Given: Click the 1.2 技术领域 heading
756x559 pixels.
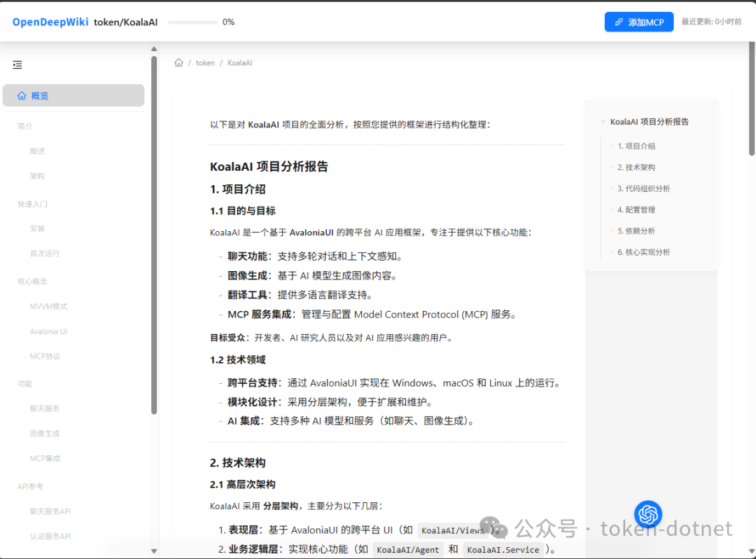Looking at the screenshot, I should pos(238,360).
